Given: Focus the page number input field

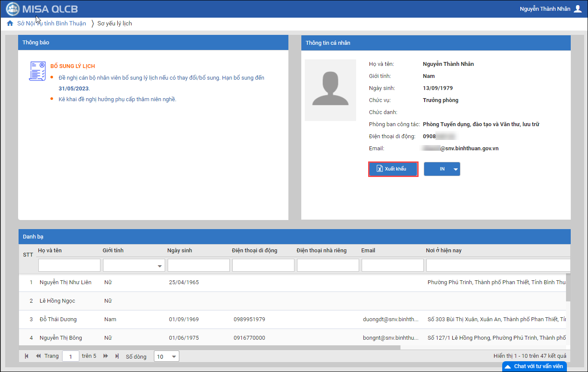Looking at the screenshot, I should pos(71,356).
